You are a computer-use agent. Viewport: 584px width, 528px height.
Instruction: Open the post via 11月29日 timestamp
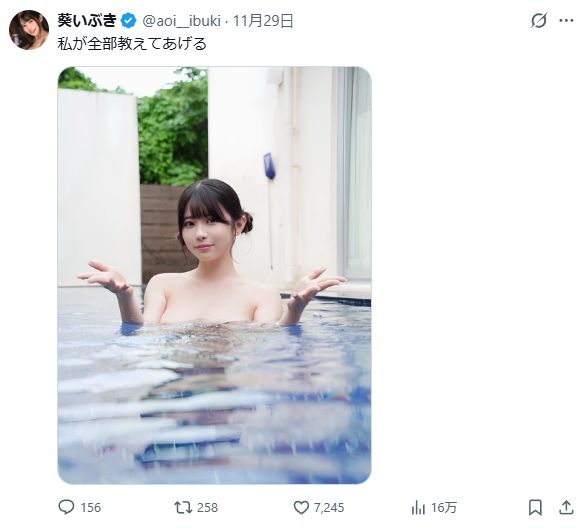coord(263,21)
